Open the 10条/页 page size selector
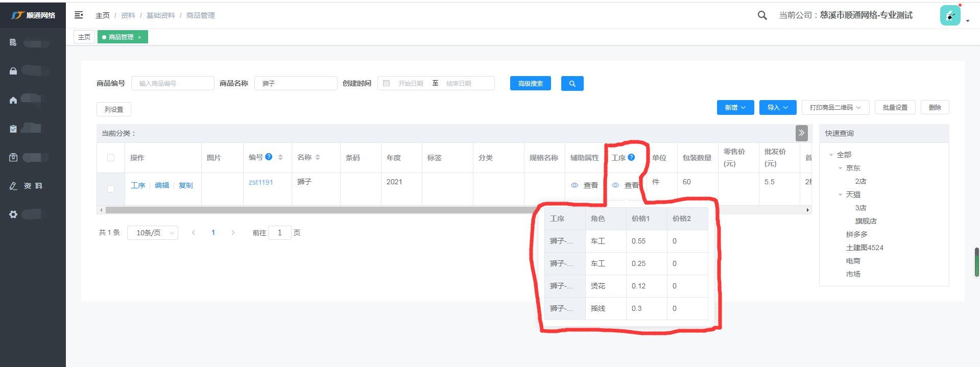This screenshot has width=980, height=367. (152, 233)
